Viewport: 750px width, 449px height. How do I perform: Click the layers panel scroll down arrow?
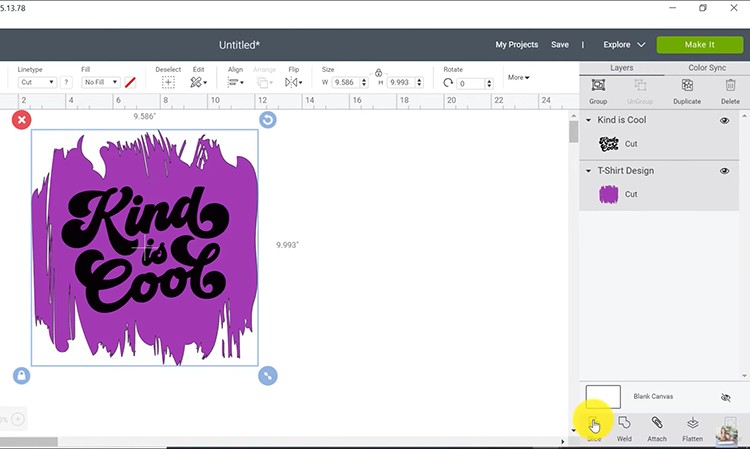[744, 376]
